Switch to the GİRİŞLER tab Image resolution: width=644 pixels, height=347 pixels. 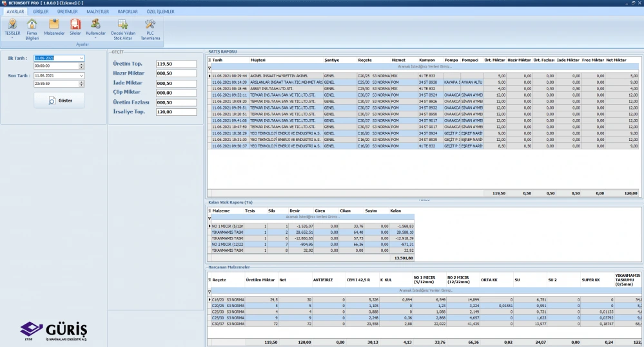(41, 12)
